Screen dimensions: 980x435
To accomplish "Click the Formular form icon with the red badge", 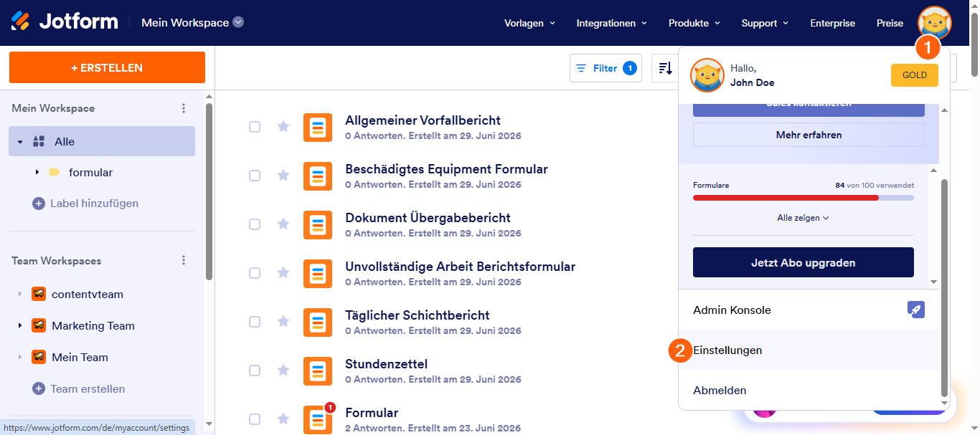I will [x=318, y=419].
